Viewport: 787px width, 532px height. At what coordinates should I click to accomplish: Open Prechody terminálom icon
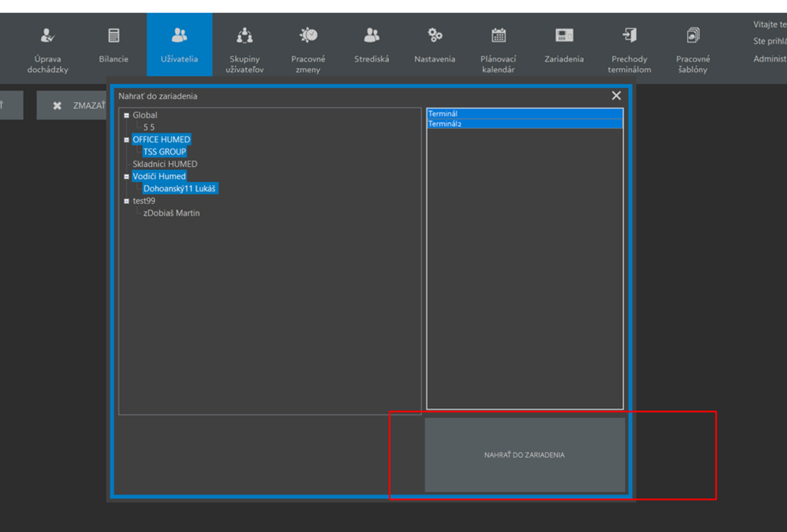pos(629,35)
